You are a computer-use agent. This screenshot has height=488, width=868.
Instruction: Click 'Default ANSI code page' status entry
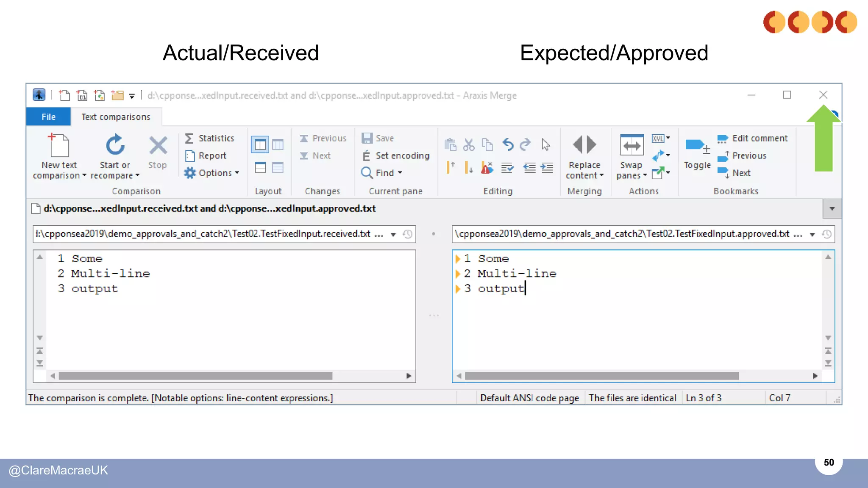point(529,398)
